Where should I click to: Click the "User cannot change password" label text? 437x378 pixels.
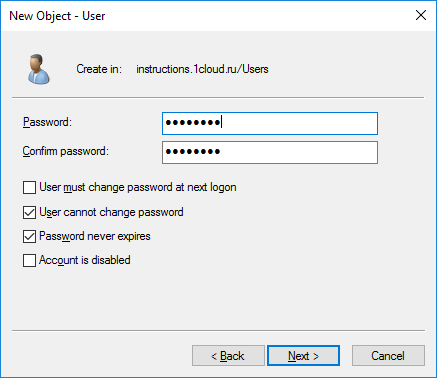pos(111,212)
